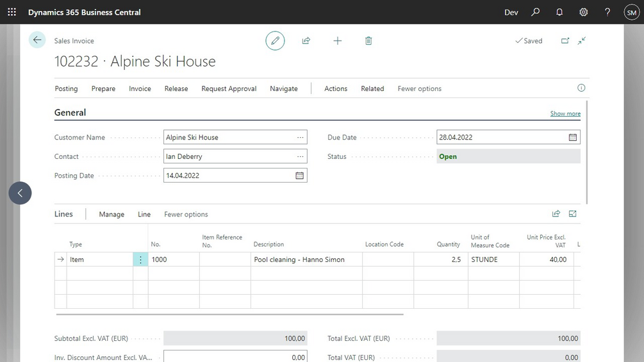Open the search magnifier icon

click(x=535, y=12)
